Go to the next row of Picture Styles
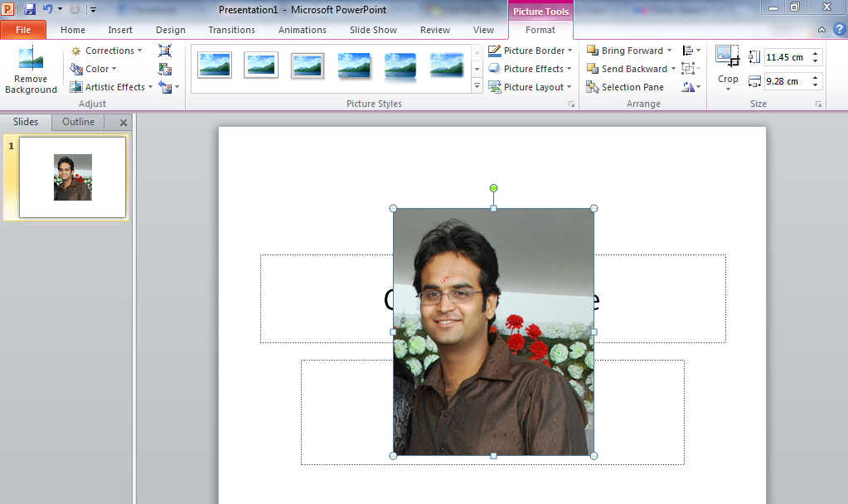 [x=477, y=69]
